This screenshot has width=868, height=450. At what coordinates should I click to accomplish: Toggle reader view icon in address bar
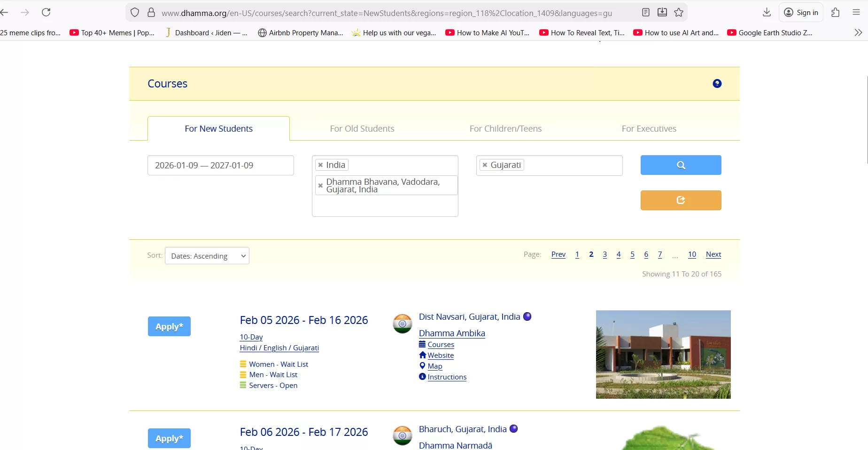pos(646,13)
